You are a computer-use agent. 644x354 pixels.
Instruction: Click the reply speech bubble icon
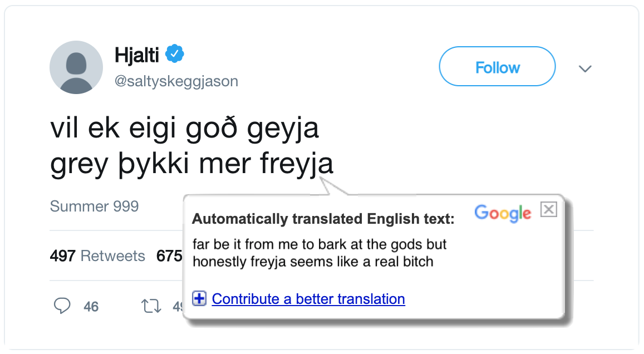click(x=62, y=306)
